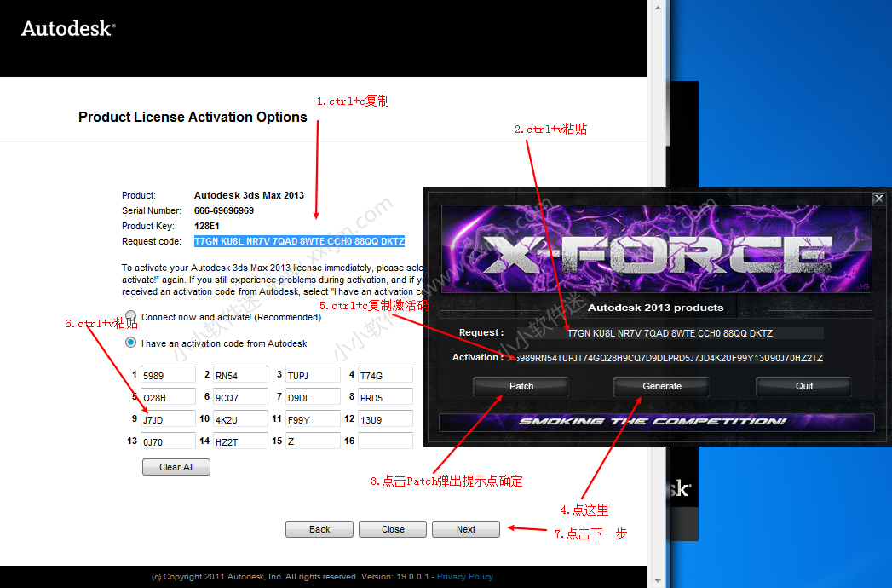Click the empty activation box 16

[x=385, y=441]
